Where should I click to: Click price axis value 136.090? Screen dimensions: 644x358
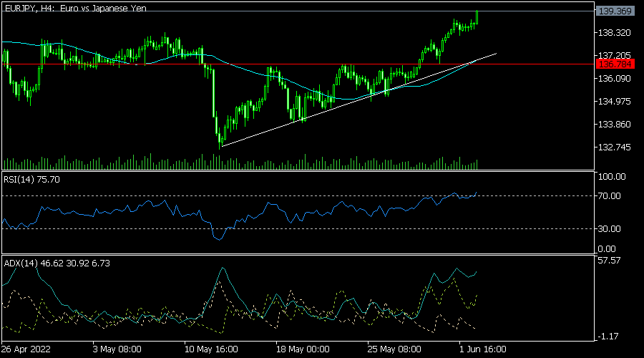pos(615,79)
